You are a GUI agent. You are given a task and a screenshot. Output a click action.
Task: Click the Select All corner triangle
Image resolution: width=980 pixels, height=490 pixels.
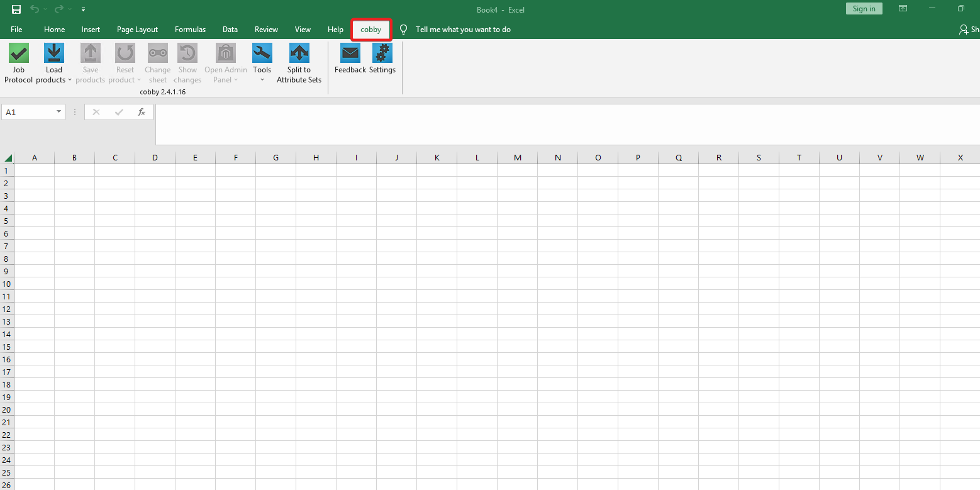tap(8, 157)
